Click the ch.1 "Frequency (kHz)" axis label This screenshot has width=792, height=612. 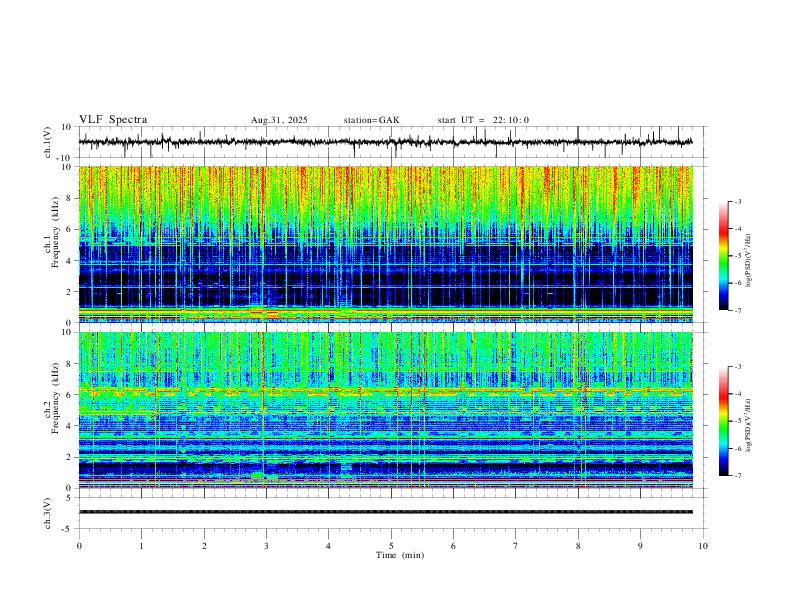pos(56,231)
